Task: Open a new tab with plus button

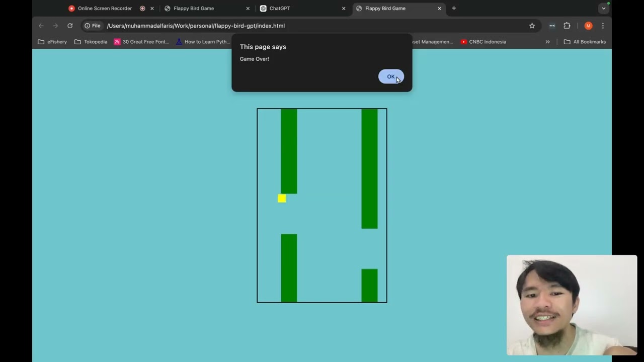Action: coord(454,8)
